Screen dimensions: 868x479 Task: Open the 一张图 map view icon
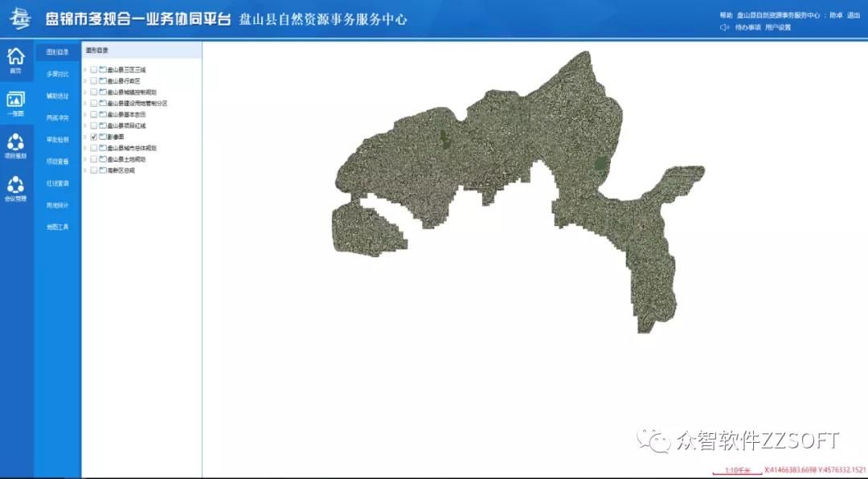coord(15,100)
